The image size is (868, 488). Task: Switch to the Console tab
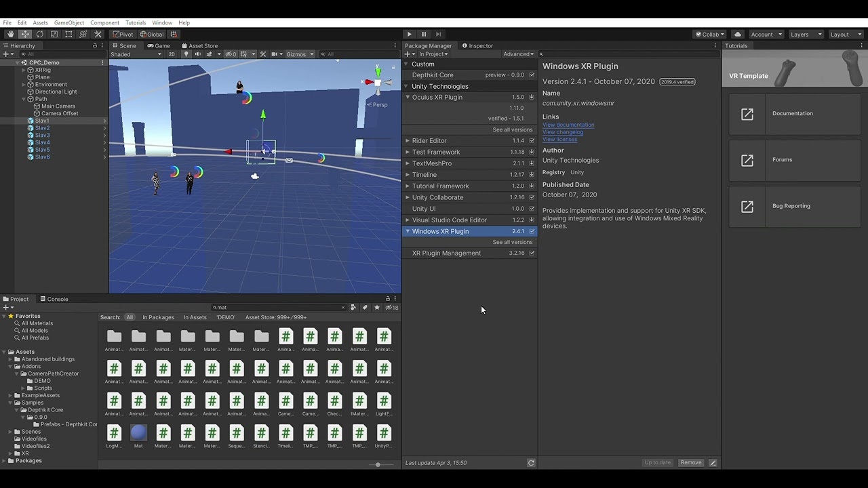pyautogui.click(x=54, y=299)
